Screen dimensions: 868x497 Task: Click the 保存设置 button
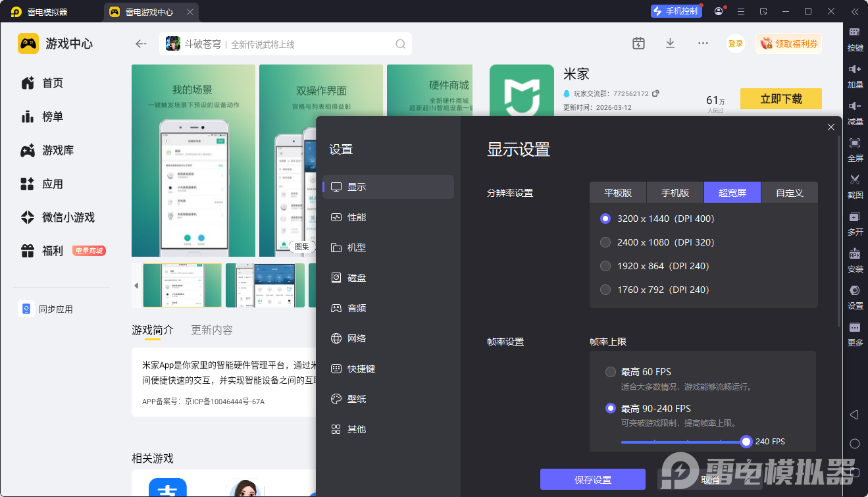pos(592,480)
